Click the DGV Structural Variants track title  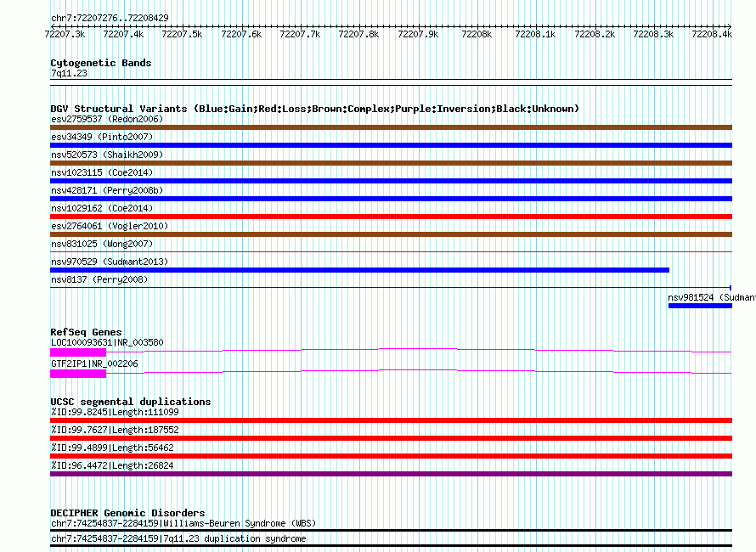(x=314, y=109)
